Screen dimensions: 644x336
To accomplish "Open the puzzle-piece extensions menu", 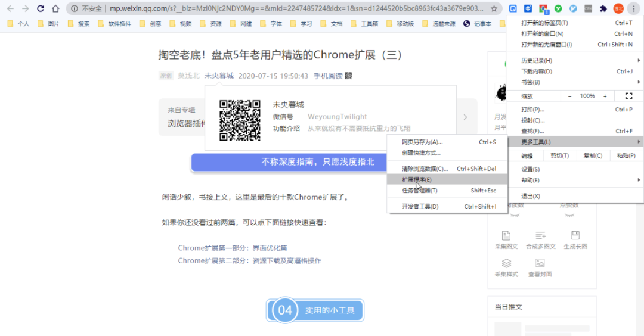I will click(x=603, y=8).
